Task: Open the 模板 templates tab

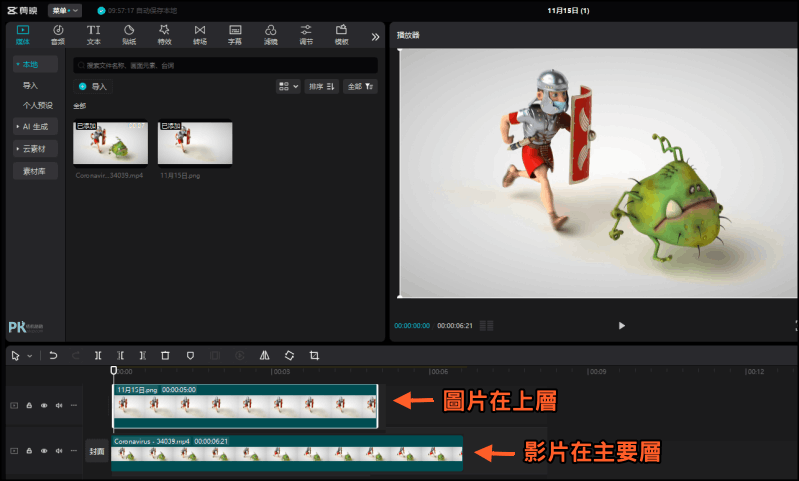Action: pos(341,35)
